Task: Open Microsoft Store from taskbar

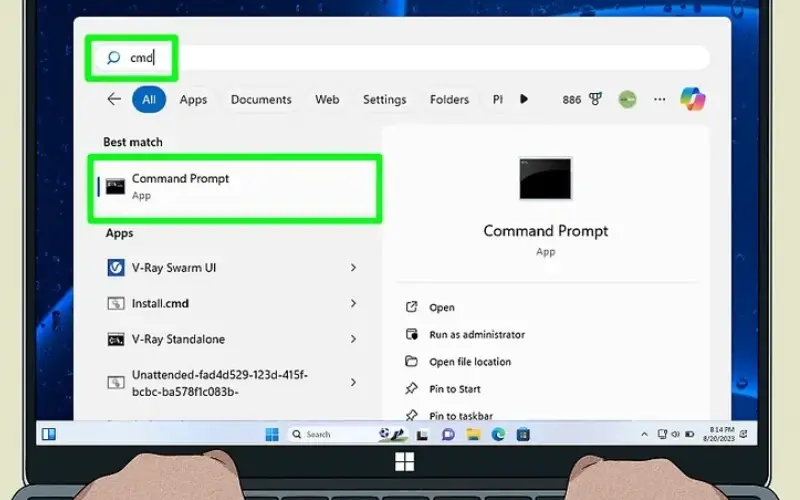Action: pos(523,435)
